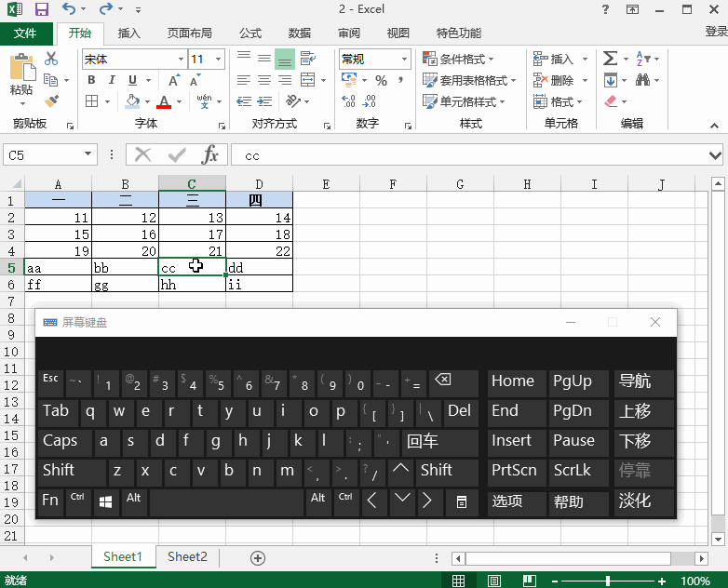Click the percent style icon
This screenshot has width=728, height=588.
point(381,81)
